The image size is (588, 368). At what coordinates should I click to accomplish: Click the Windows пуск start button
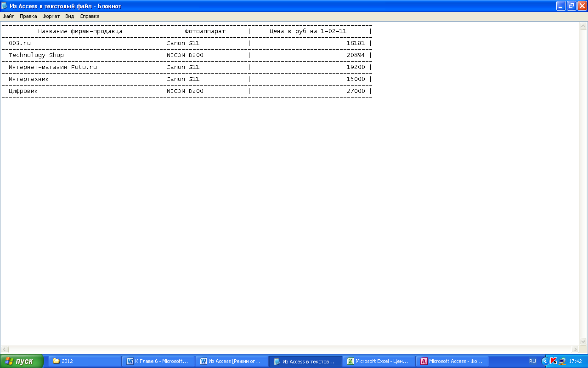(22, 361)
